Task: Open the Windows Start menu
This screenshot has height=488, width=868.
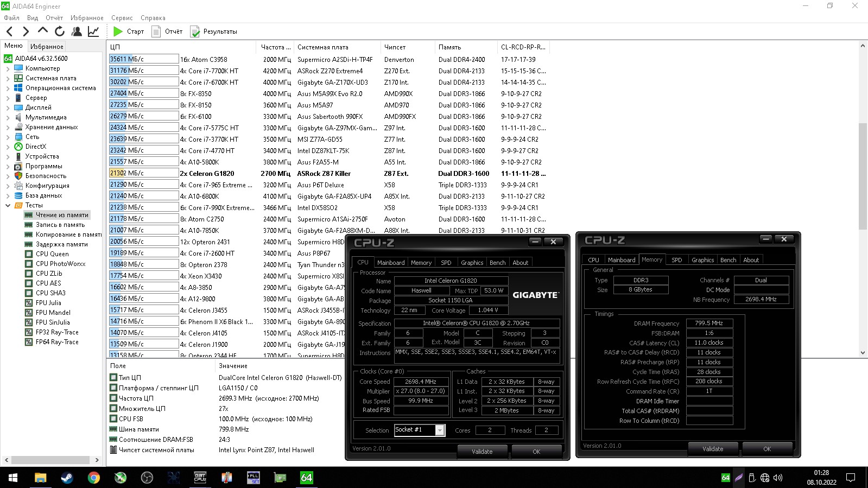Action: point(13,478)
